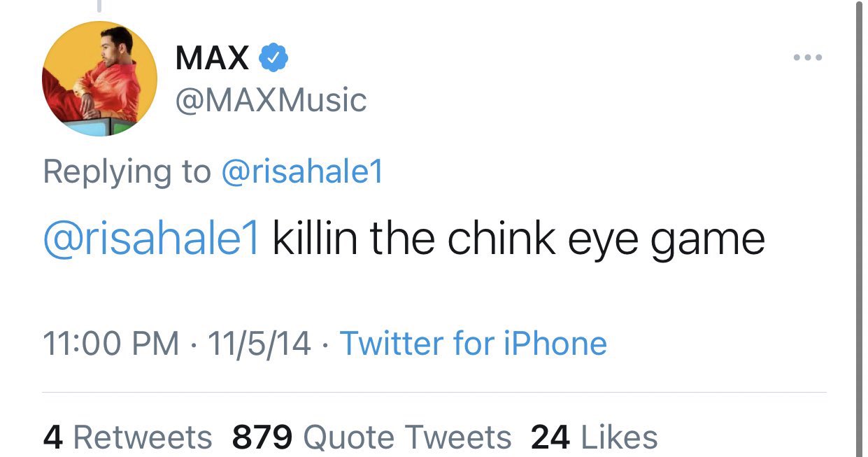Screen dimensions: 868x457
Task: Click the number 24 beside Likes
Action: click(x=550, y=437)
